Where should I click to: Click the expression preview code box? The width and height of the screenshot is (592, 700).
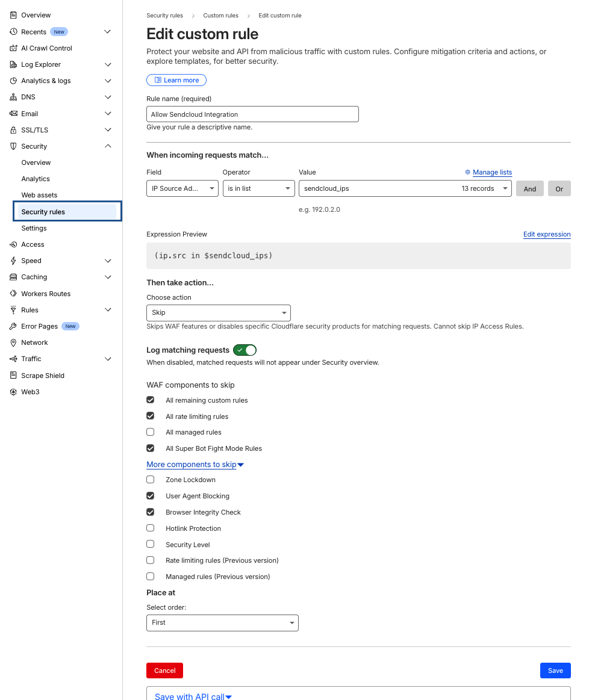(x=359, y=256)
